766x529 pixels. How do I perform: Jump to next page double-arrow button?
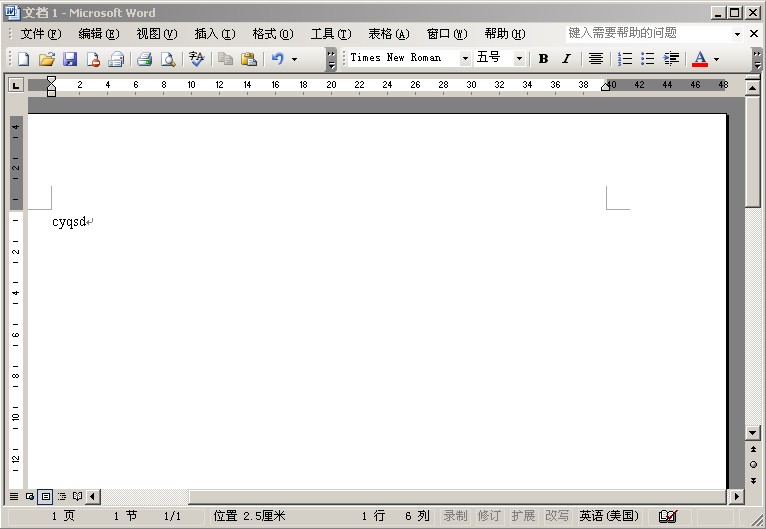tap(753, 481)
